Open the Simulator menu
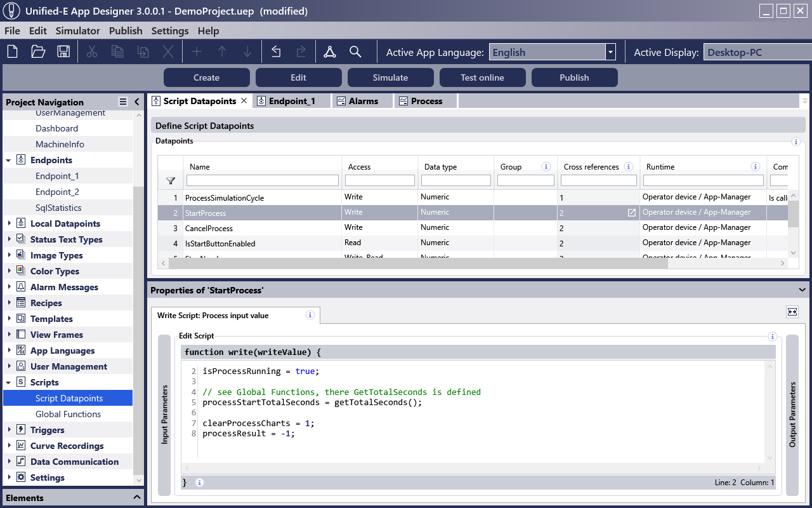The width and height of the screenshot is (812, 508). pyautogui.click(x=78, y=30)
